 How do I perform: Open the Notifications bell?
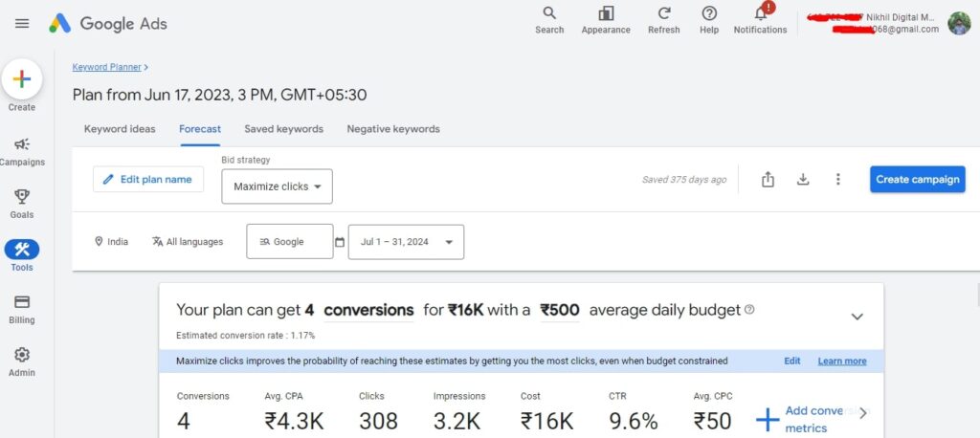point(760,20)
